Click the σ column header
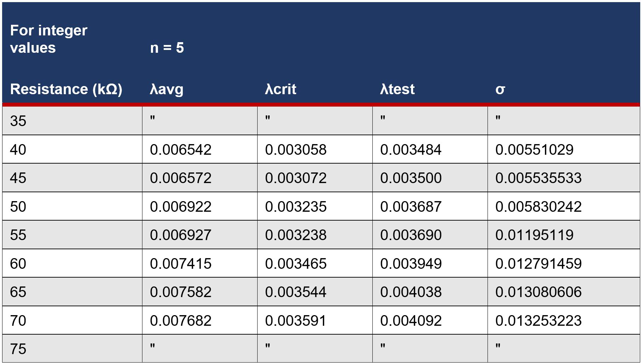Viewport: 642px width, 364px height. click(500, 89)
